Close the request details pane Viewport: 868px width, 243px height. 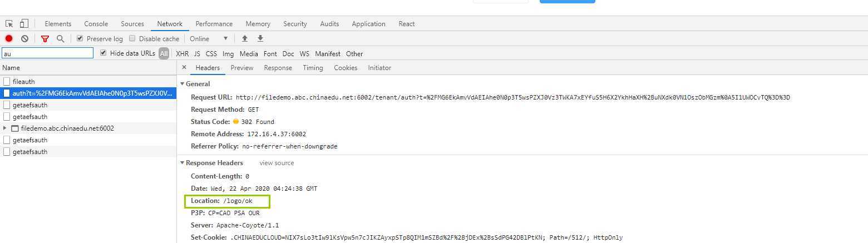pyautogui.click(x=184, y=67)
